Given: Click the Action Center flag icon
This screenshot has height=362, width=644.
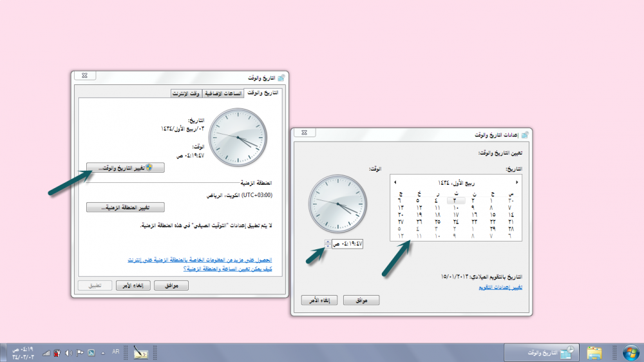Looking at the screenshot, I should coord(79,353).
